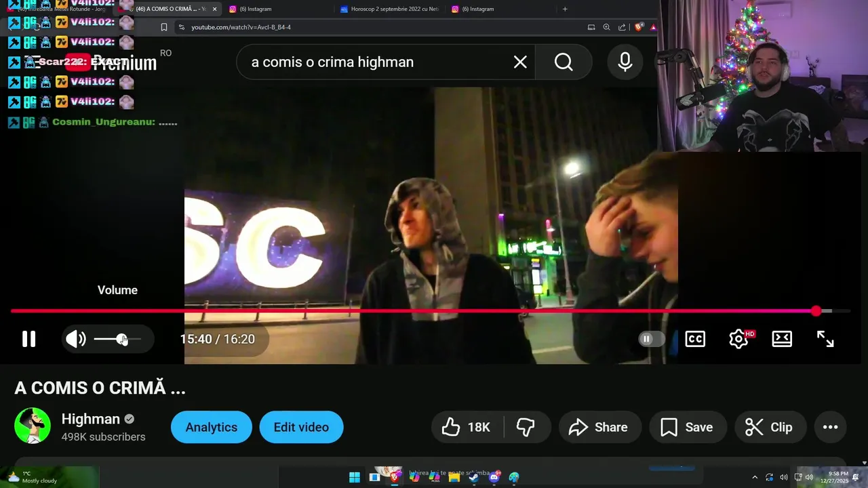Open site settings icon in address bar
This screenshot has width=868, height=488.
(182, 27)
